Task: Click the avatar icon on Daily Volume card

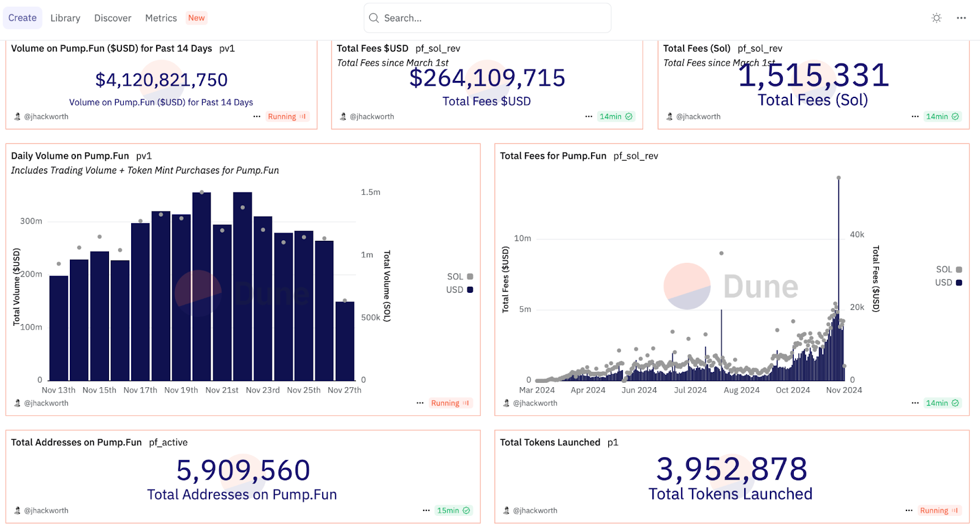Action: [17, 403]
